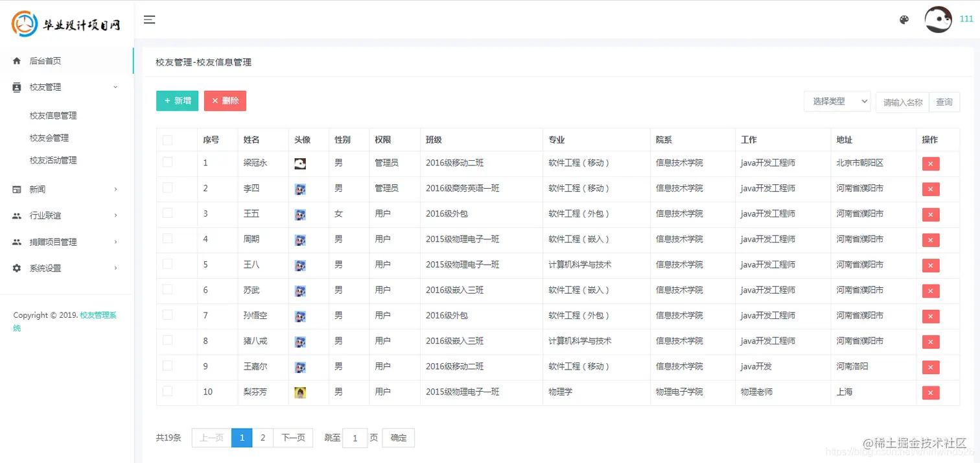980x463 pixels.
Task: Check the box for 孙悟空 row
Action: (167, 315)
